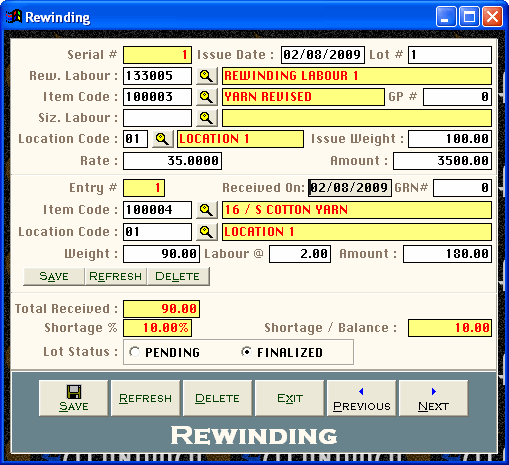This screenshot has height=465, width=509.
Task: Click the Save button with floppy disk icon
Action: tap(74, 398)
